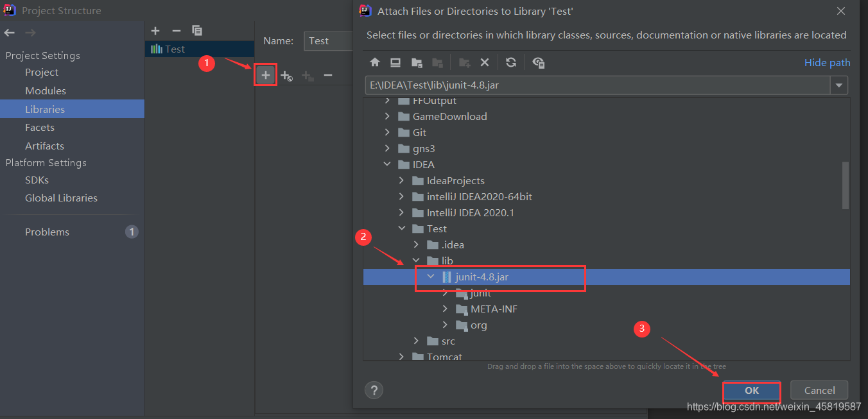Viewport: 868px width, 419px height.
Task: Click the Specify documentation URL plus-globe icon
Action: (x=287, y=76)
